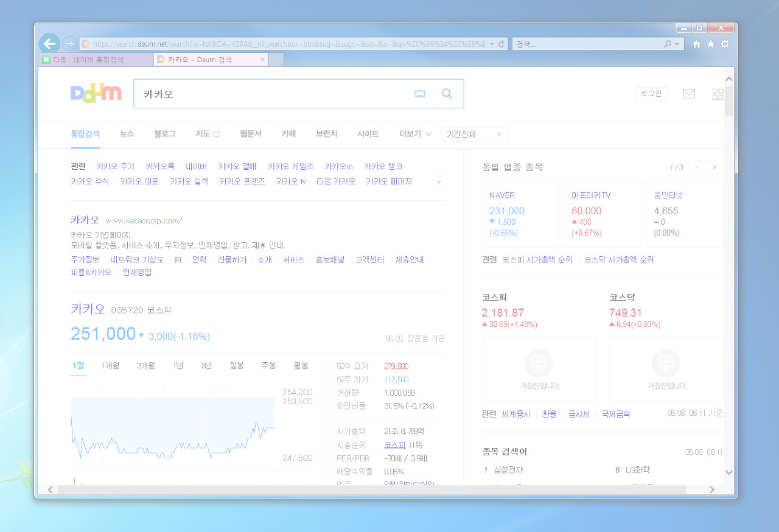Switch the stock chart to 1개월
Screen dimensions: 779x532
(x=110, y=365)
